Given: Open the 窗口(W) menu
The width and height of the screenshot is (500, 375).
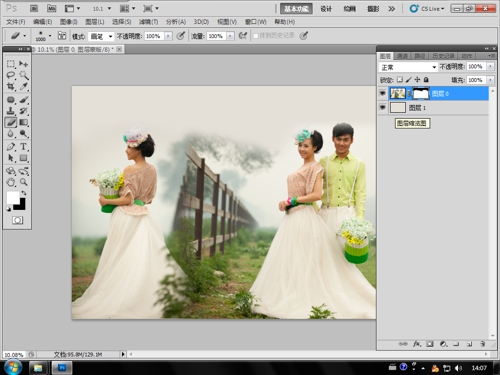Looking at the screenshot, I should [256, 22].
